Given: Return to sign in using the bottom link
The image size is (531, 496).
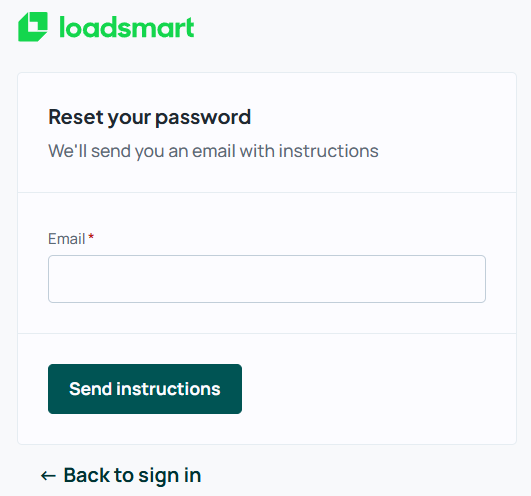Looking at the screenshot, I should click(121, 475).
